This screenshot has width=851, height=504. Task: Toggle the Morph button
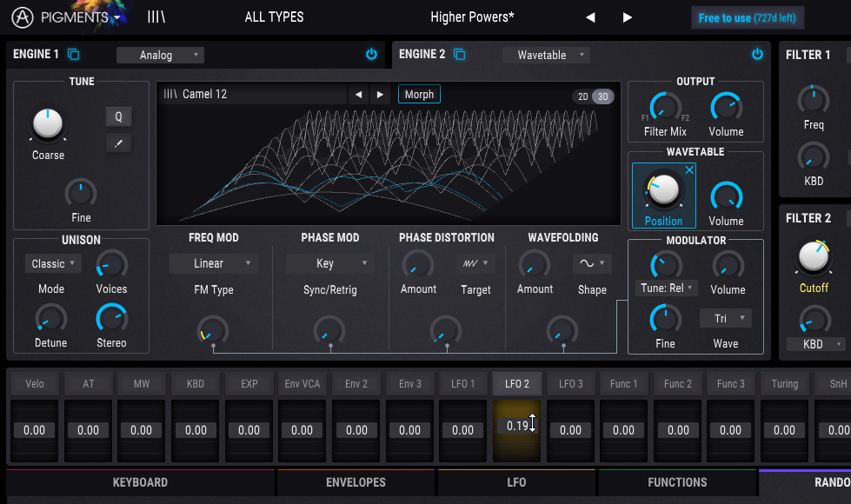click(419, 95)
